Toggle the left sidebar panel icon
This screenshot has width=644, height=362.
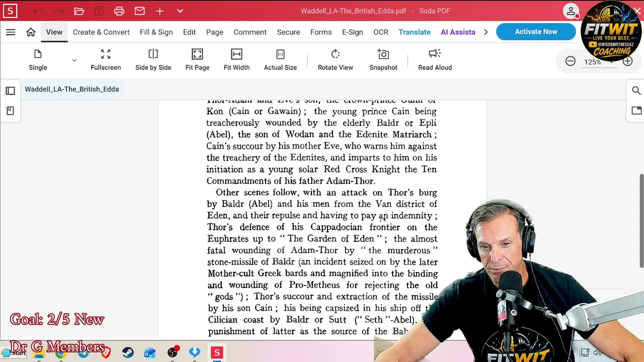coord(10,90)
